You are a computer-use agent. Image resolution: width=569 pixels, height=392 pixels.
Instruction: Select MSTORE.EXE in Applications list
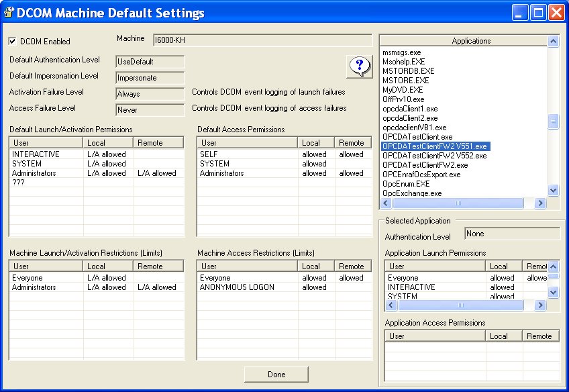click(406, 81)
